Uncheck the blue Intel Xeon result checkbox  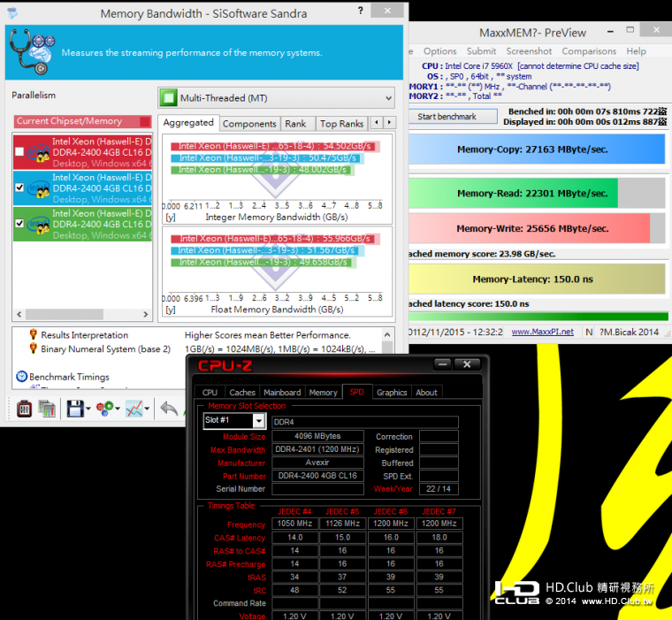click(x=19, y=188)
